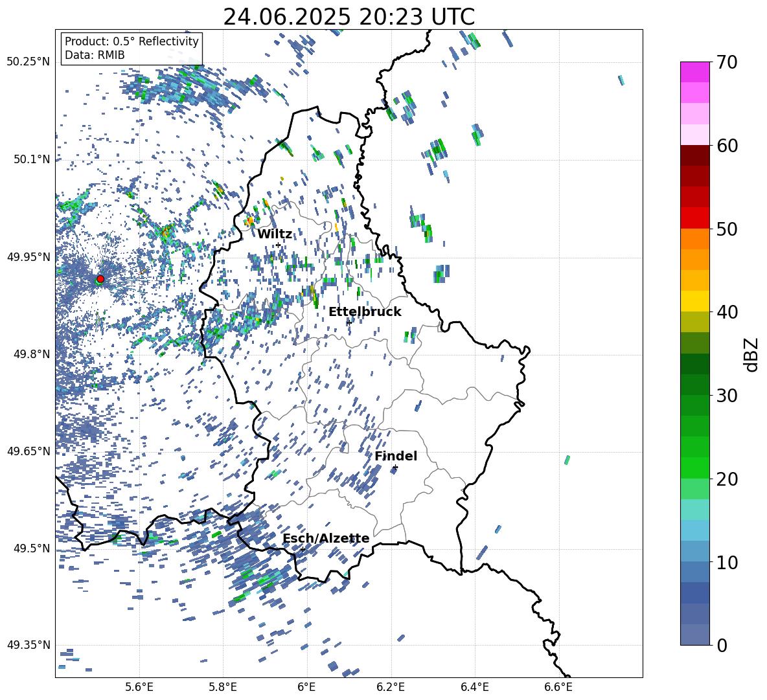Click the colorbar tick label 20
The width and height of the screenshot is (767, 700).
[727, 479]
